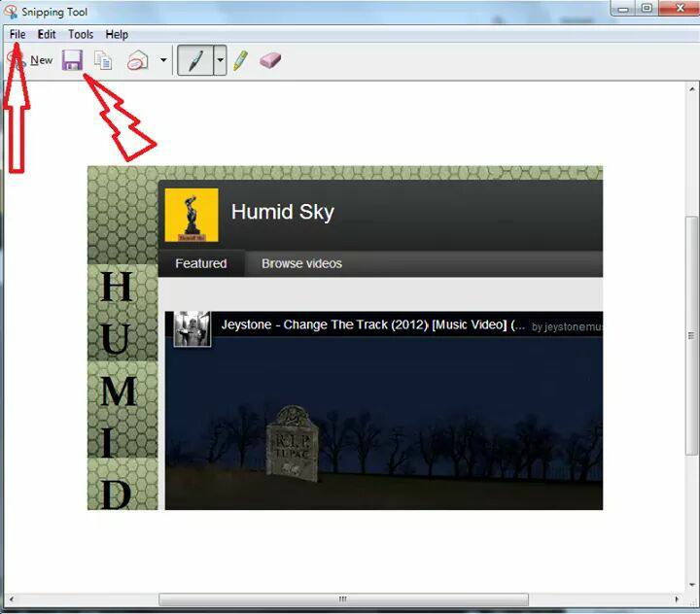
Task: Click the Humid Sky channel avatar
Action: 192,215
